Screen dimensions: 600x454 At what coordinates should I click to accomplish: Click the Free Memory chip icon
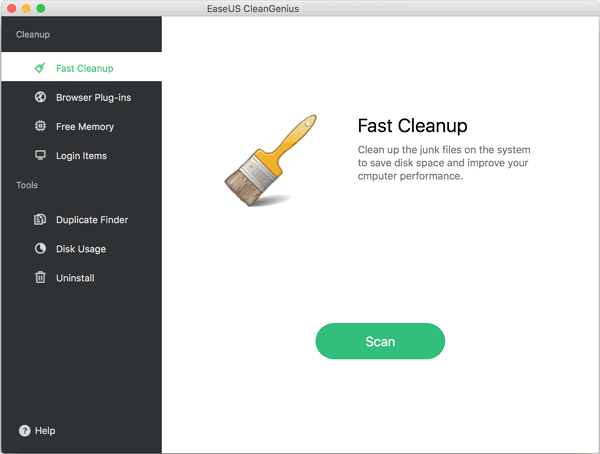pyautogui.click(x=40, y=127)
